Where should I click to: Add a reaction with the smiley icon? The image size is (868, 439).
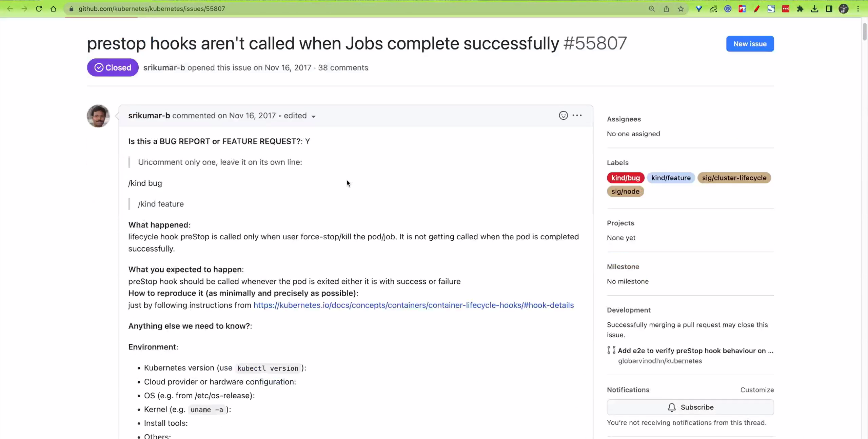coord(563,116)
